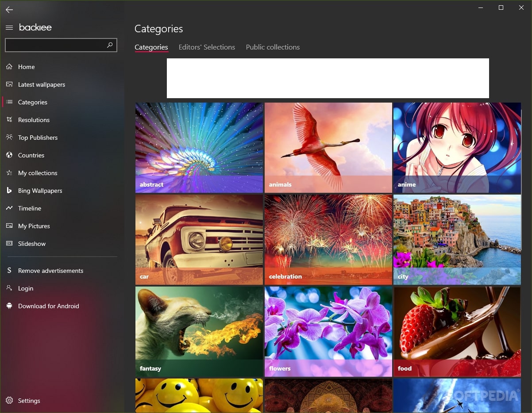Viewport: 532px width, 413px height.
Task: Open the Slideshow section
Action: point(31,244)
